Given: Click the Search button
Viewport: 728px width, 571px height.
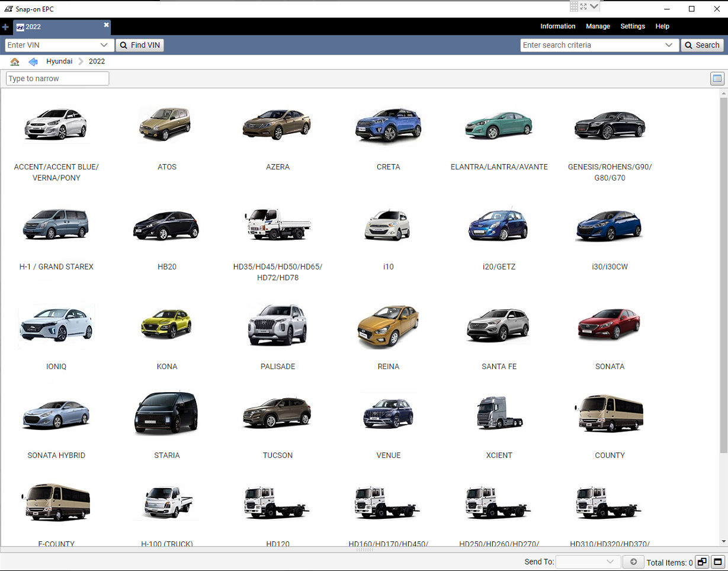Looking at the screenshot, I should tap(703, 45).
